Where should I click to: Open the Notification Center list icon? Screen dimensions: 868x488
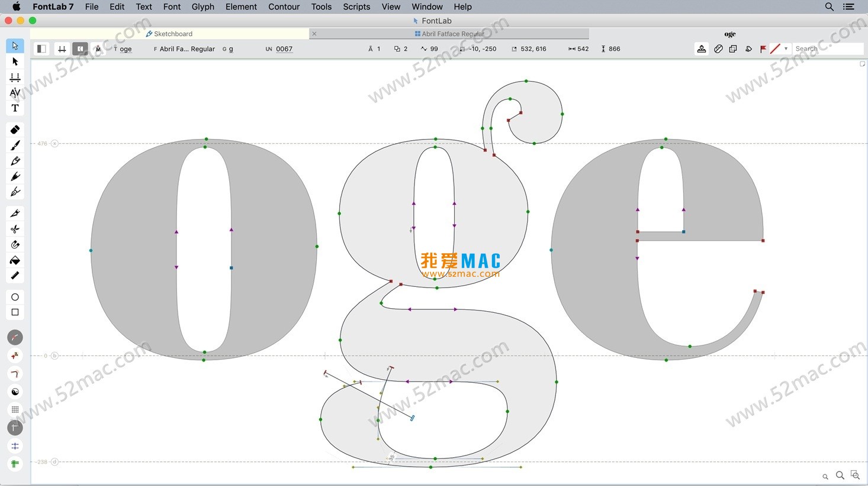848,7
